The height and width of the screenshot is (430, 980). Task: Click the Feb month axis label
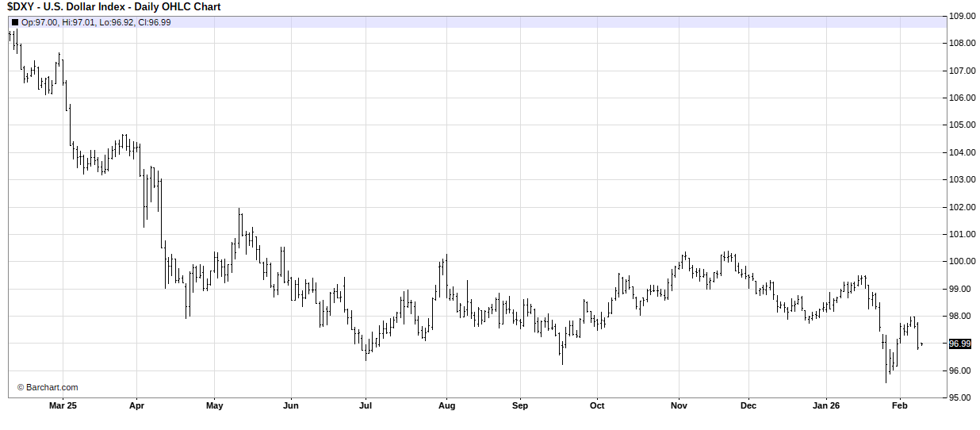click(900, 405)
